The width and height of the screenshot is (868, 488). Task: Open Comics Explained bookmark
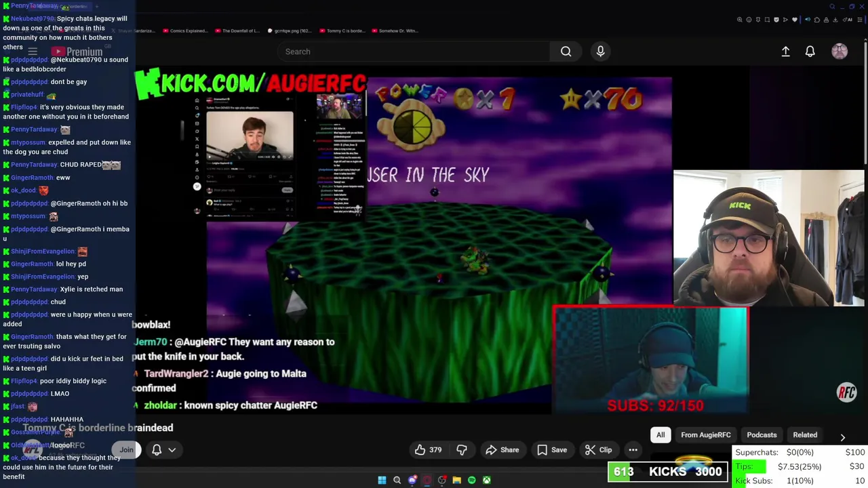pos(184,30)
